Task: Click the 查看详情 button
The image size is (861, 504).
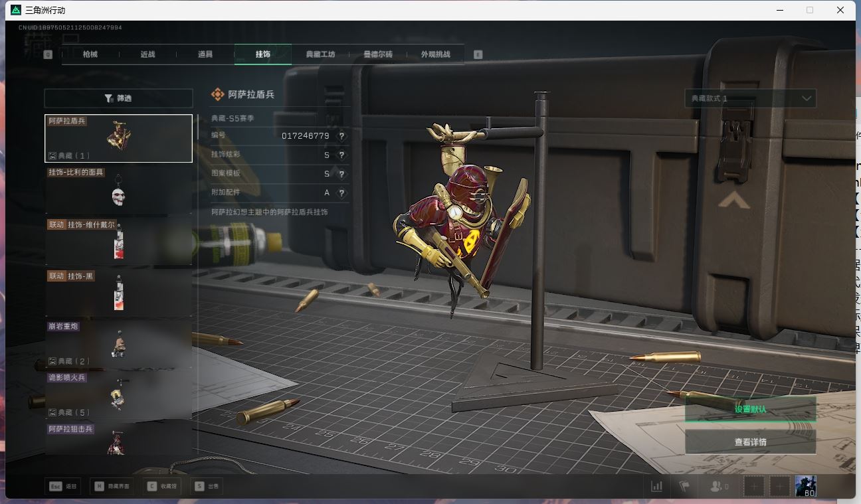Action: click(x=750, y=442)
